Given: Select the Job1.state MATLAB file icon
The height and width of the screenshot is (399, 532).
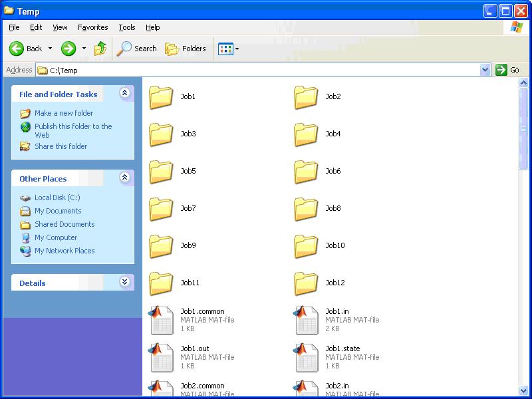Looking at the screenshot, I should (306, 357).
